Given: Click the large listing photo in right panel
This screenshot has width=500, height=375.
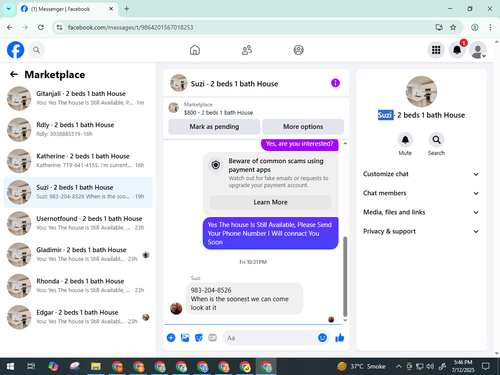Looking at the screenshot, I should tap(421, 92).
